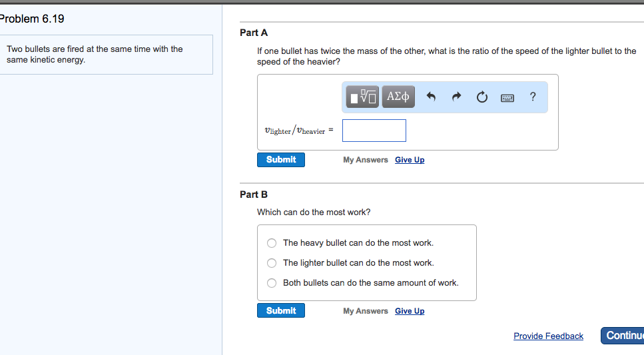This screenshot has height=355, width=644.
Task: Select "The heavy bullet can do the most work"
Action: click(x=272, y=243)
